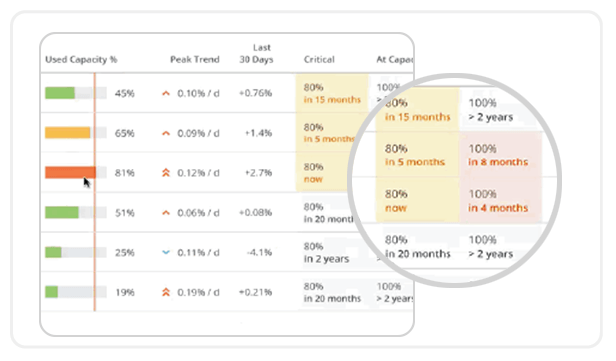Click the up trend arrow beside 0.06% / d
This screenshot has height=361, width=616.
[x=166, y=213]
